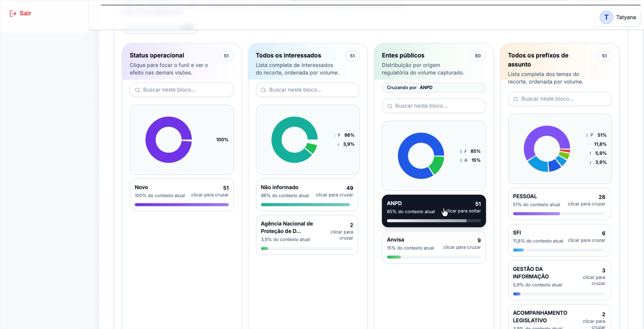Select Agência Nacional de Proteção de D... card
644x329 pixels.
[307, 235]
